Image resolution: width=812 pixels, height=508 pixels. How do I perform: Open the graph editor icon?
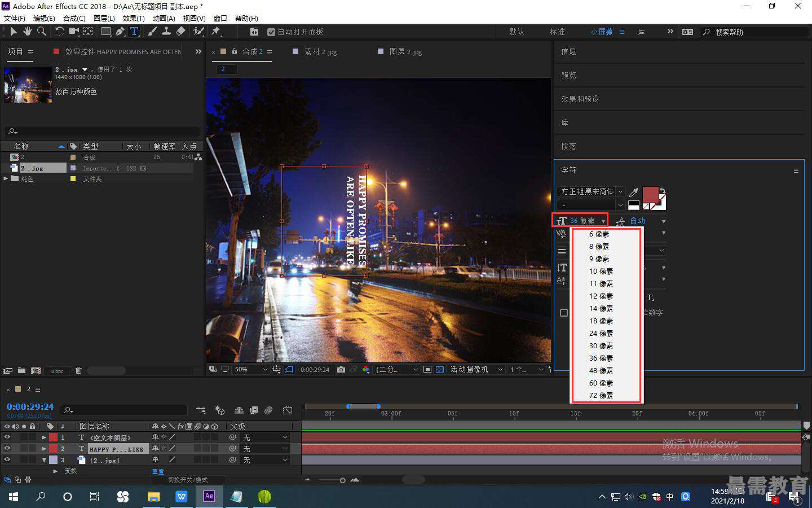click(288, 410)
